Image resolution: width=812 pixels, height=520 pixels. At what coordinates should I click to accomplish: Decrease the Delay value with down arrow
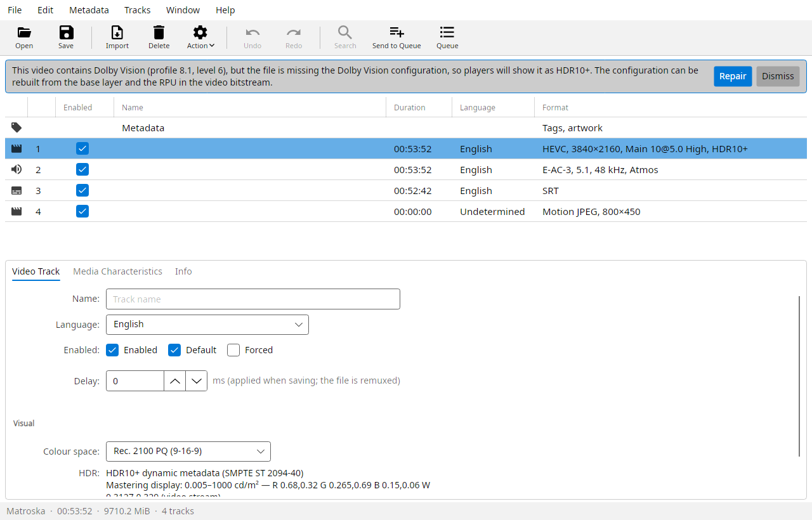197,381
